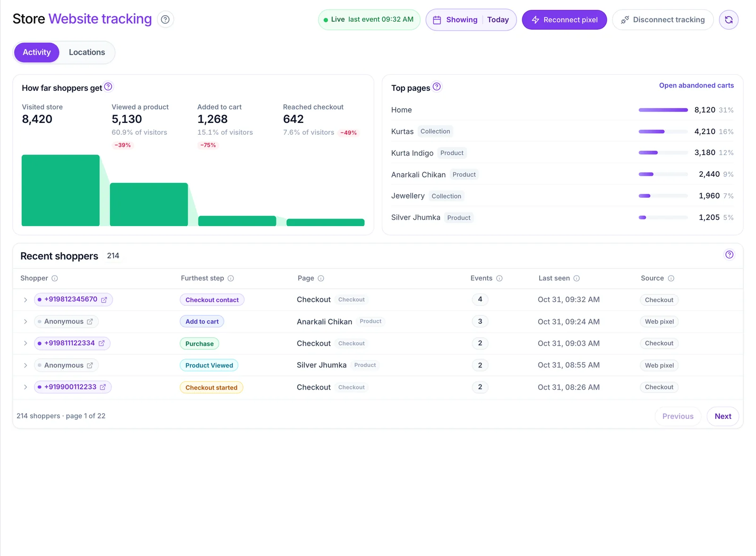The width and height of the screenshot is (756, 556).
Task: Click info icon beside Last seen header
Action: (x=576, y=278)
